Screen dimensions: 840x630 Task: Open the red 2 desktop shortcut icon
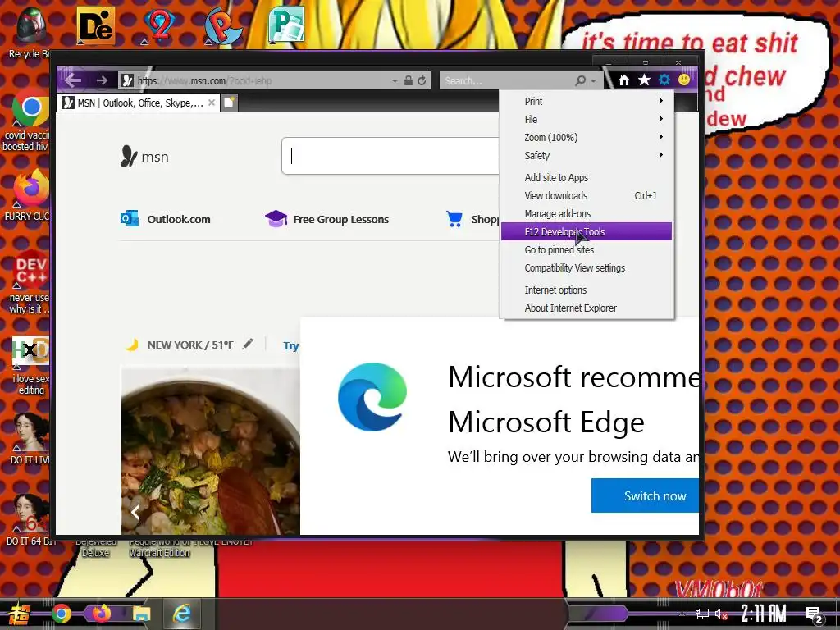coord(160,25)
